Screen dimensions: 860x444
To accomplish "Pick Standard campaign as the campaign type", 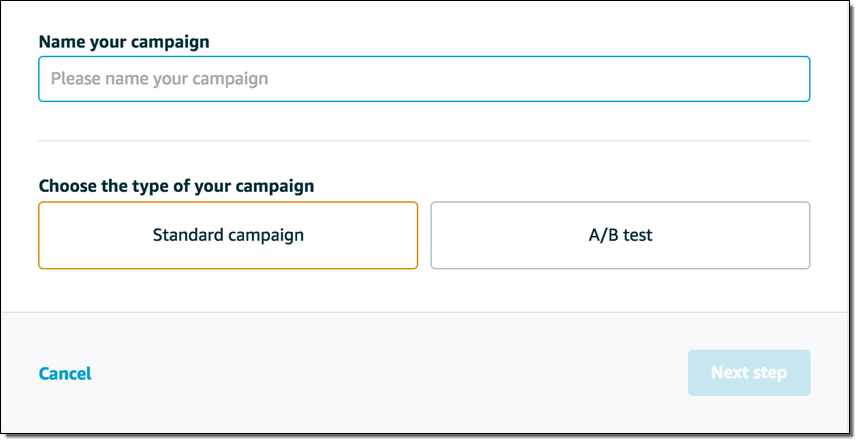I will [228, 236].
